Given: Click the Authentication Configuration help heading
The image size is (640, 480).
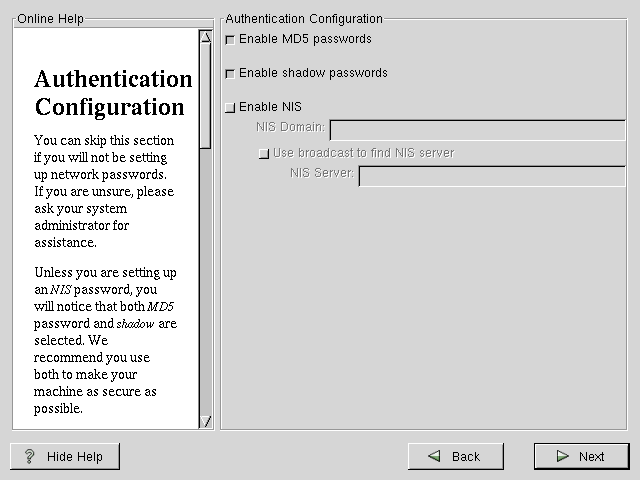Looking at the screenshot, I should point(113,93).
